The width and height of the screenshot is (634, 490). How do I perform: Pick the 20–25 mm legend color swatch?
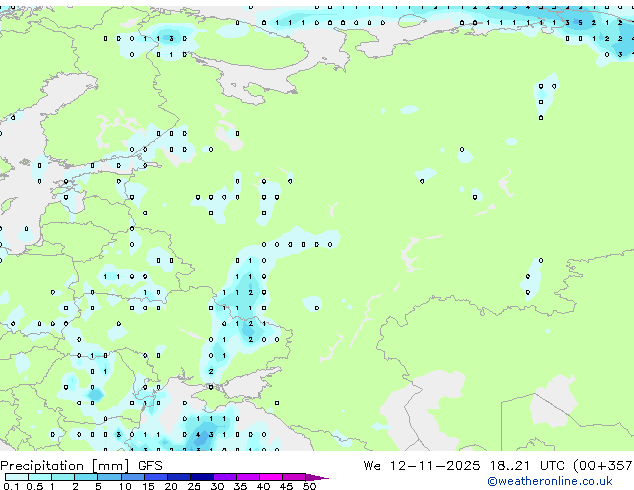(x=179, y=477)
